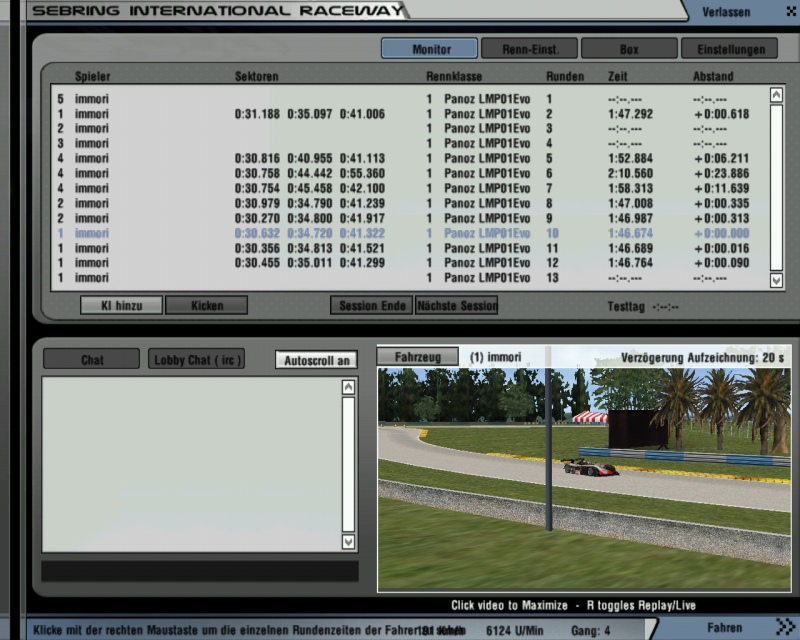The width and height of the screenshot is (800, 640).
Task: Toggle the Autoscroll an button
Action: coord(316,360)
